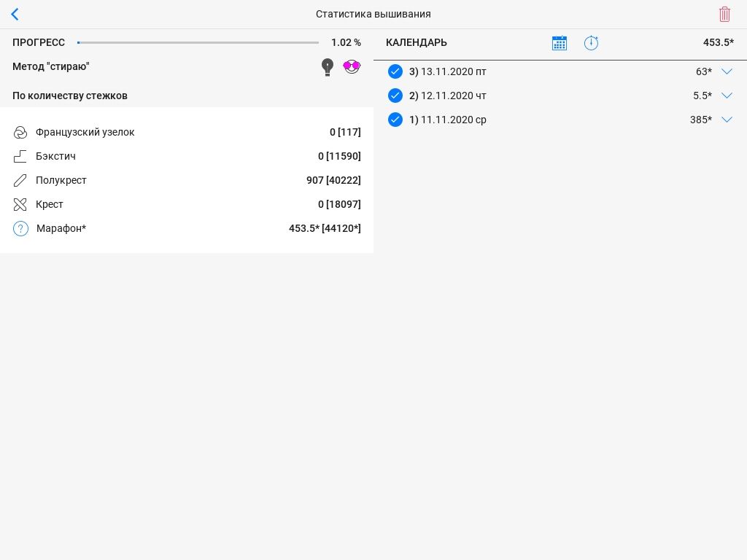Toggle the 11.11.2020 entry checkbox

click(395, 120)
